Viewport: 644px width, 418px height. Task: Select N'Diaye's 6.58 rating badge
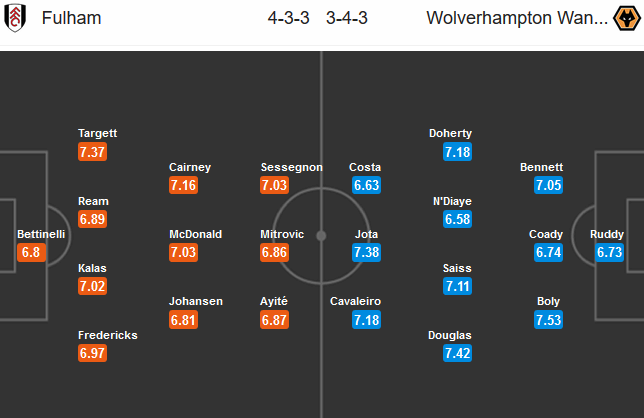pos(457,219)
